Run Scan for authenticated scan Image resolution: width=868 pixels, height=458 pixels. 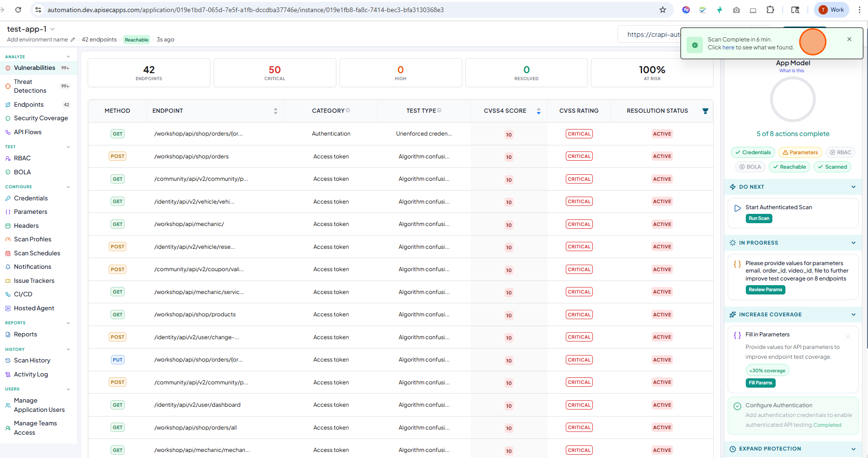[759, 219]
